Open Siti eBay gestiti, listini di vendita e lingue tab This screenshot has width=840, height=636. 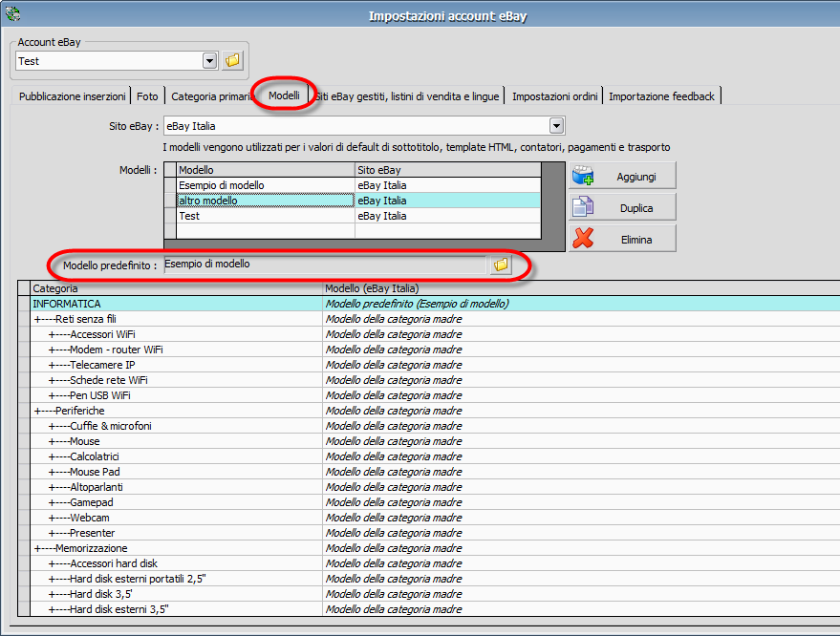(408, 96)
